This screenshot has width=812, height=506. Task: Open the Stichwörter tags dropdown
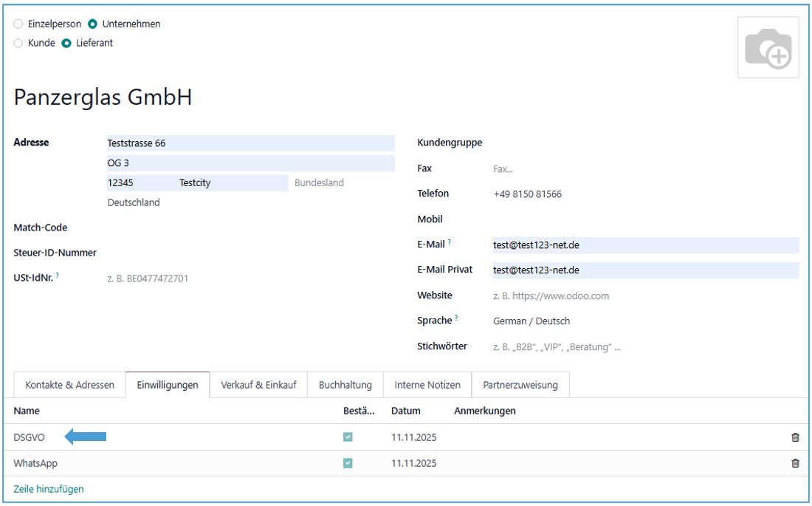[x=642, y=346]
